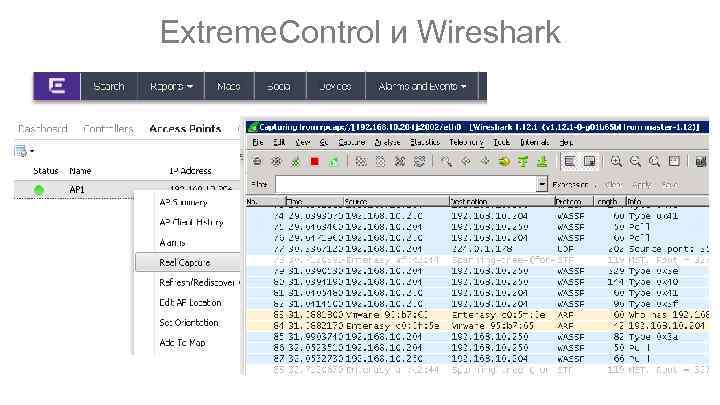Click the Expression button beside filter
720x405 pixels.
pos(570,185)
